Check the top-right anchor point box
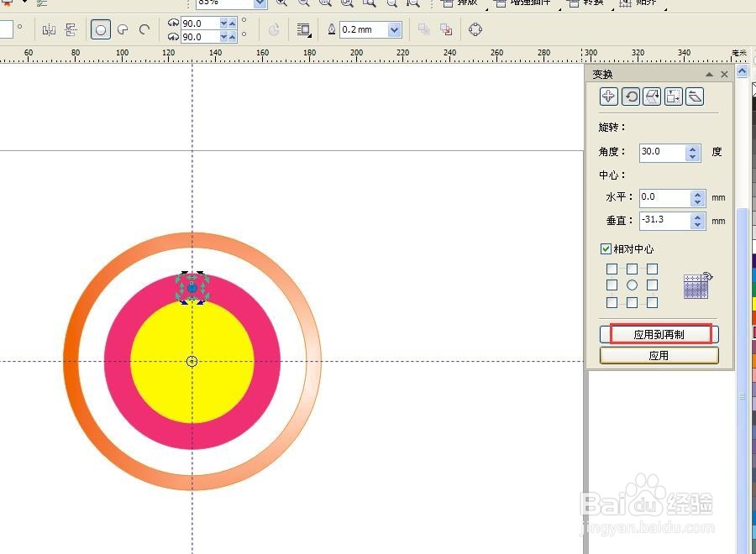The width and height of the screenshot is (756, 554). tap(653, 269)
